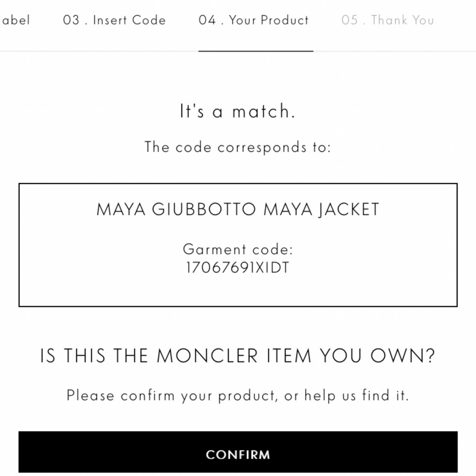Click the product title MAYA JACKET

coord(238,209)
